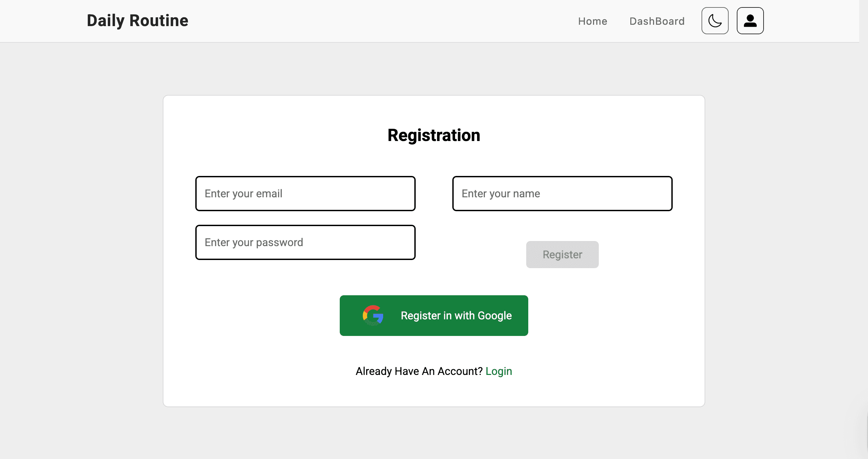Click the Enter your name field

click(562, 194)
